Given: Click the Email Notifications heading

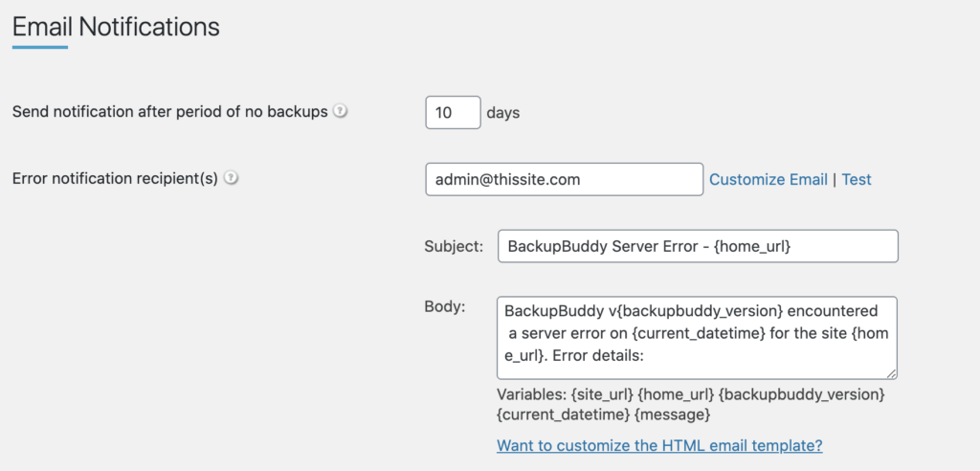Looking at the screenshot, I should [116, 28].
